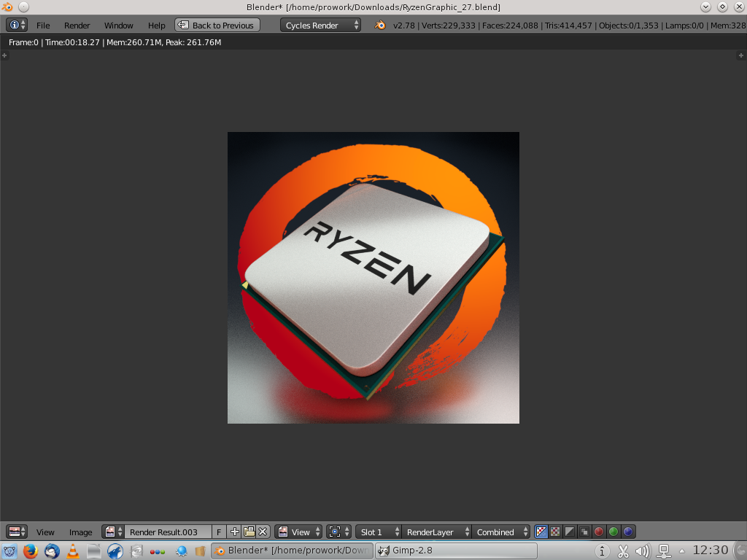The image size is (747, 560).
Task: Click the open image folder icon
Action: point(249,532)
